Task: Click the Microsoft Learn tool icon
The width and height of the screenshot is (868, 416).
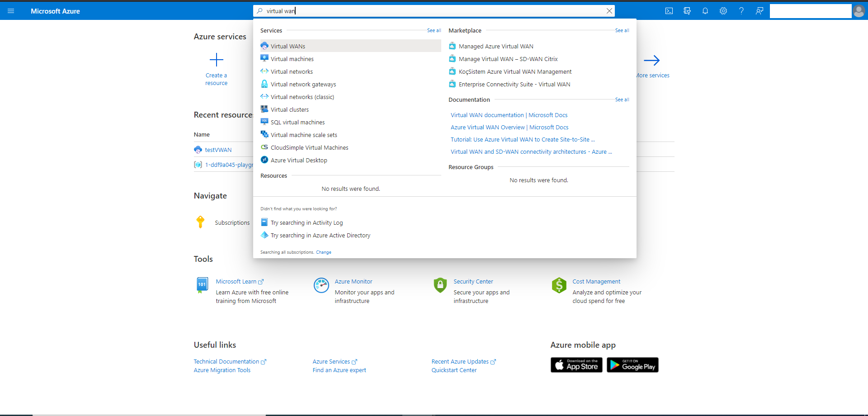Action: [x=202, y=285]
